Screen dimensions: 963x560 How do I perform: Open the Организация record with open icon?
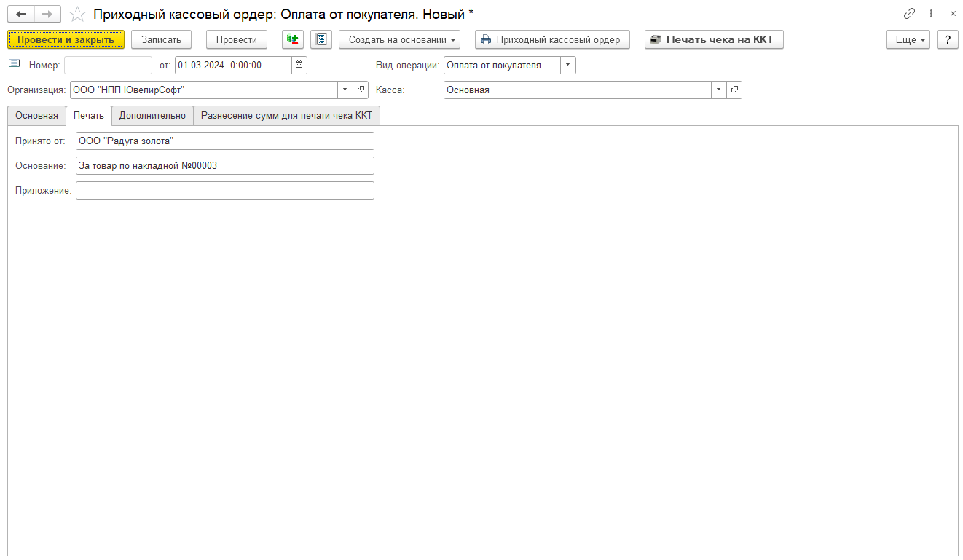click(361, 90)
